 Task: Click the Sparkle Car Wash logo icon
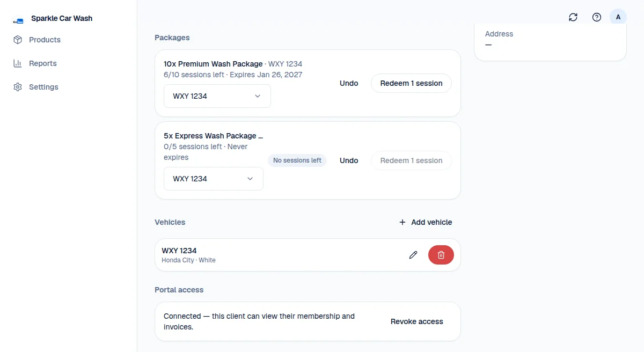(18, 21)
